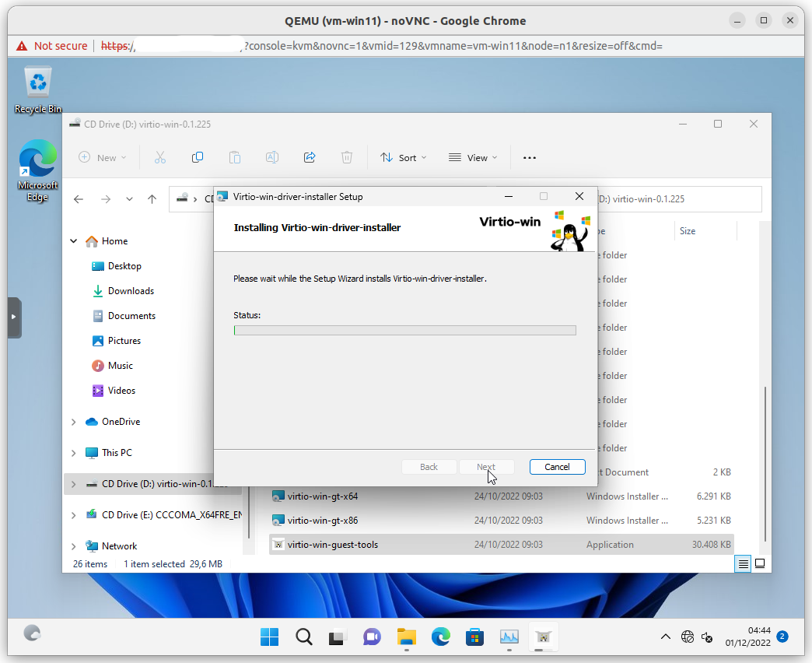
Task: Select the installer taskbar icon
Action: 543,637
